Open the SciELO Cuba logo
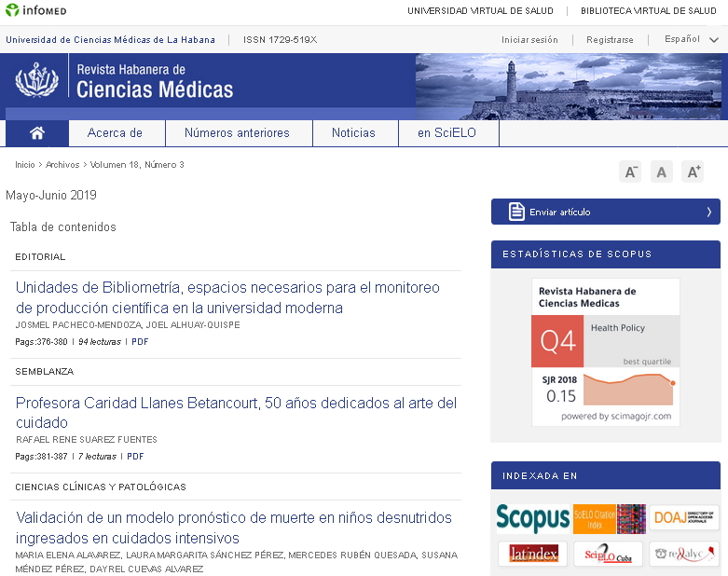Viewport: 728px width, 576px height. (608, 554)
